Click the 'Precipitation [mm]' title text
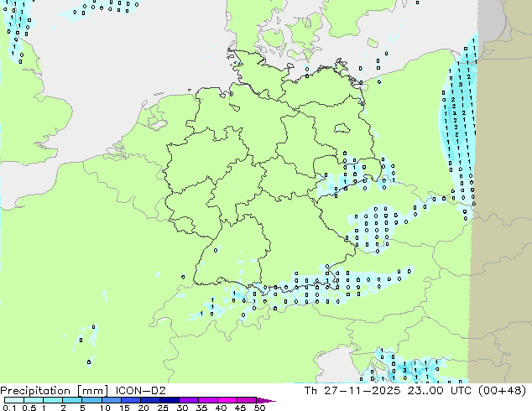The height and width of the screenshot is (411, 532). click(x=55, y=391)
